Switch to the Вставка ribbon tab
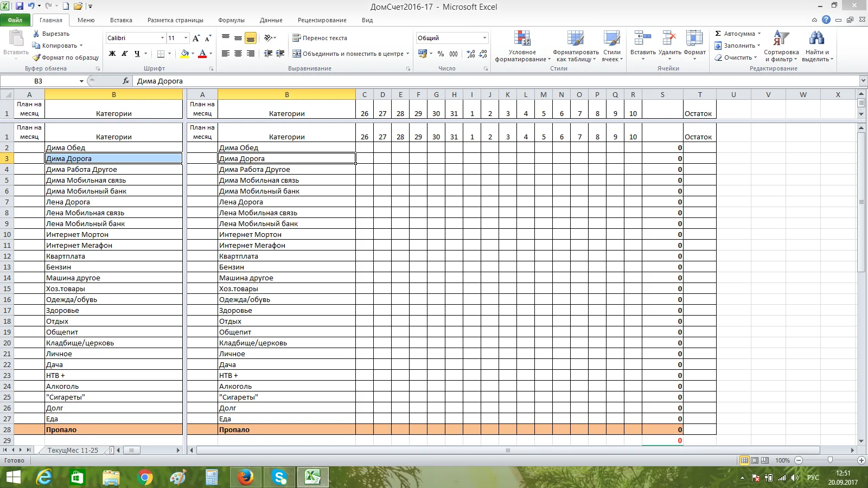 point(121,20)
